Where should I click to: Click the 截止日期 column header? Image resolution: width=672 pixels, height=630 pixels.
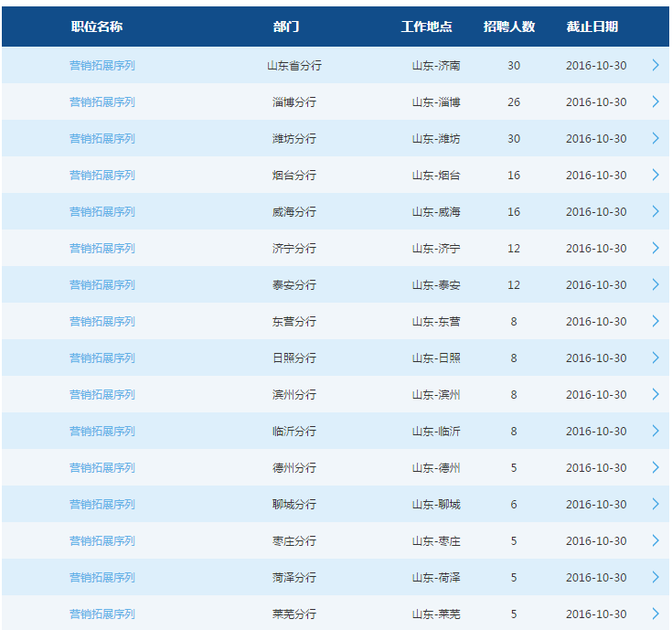(x=592, y=27)
